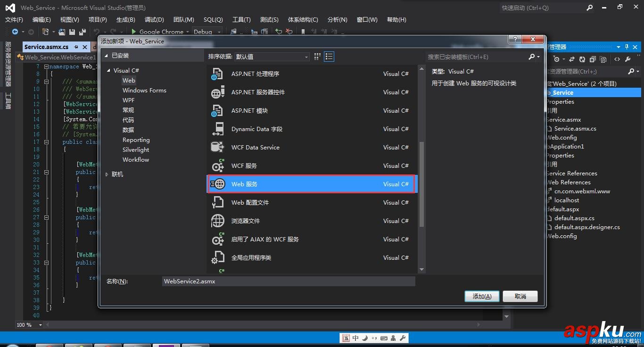Start debugging with Google Chrome
Viewport: 644px width, 347px height.
coord(133,32)
